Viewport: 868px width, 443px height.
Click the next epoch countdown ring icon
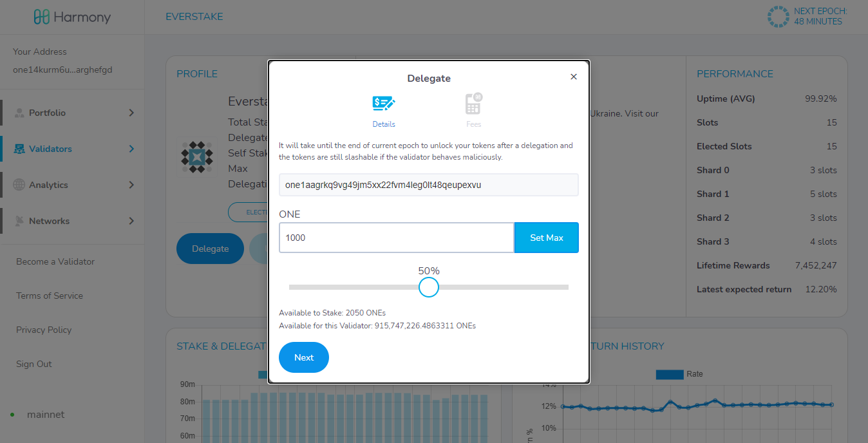[778, 17]
